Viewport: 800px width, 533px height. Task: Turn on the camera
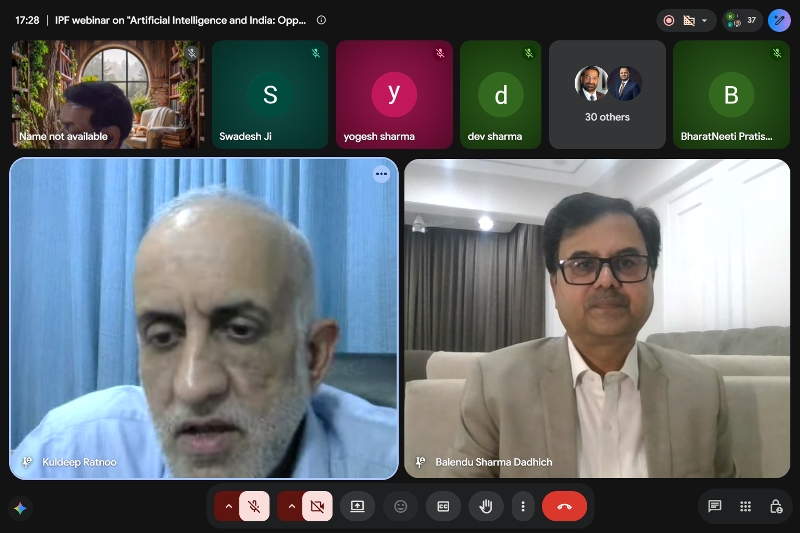(317, 506)
